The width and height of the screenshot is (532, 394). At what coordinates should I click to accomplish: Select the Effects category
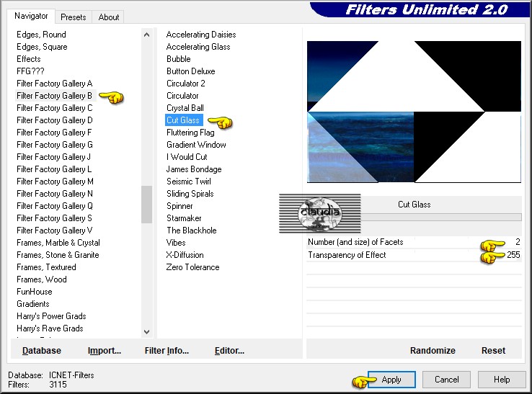[x=29, y=59]
